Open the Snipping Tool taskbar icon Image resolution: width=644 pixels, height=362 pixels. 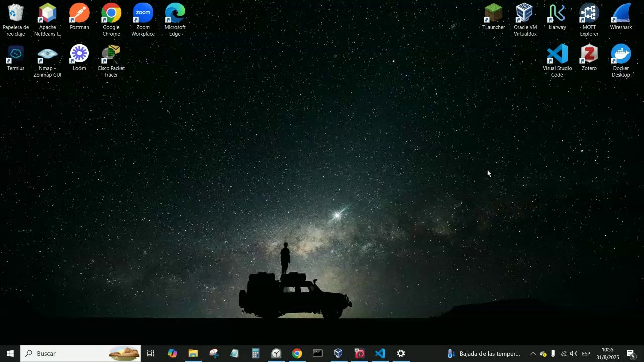pyautogui.click(x=214, y=353)
